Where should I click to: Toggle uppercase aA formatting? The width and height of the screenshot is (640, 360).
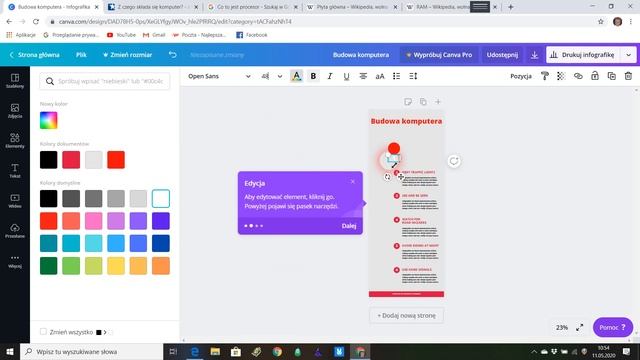[380, 76]
